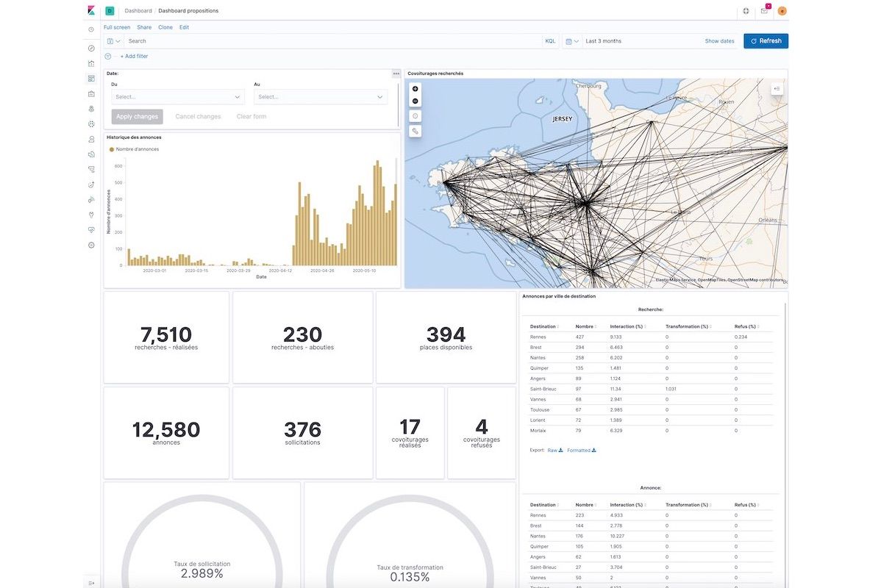Open the Du date Select dropdown
This screenshot has height=588, width=881.
click(178, 96)
